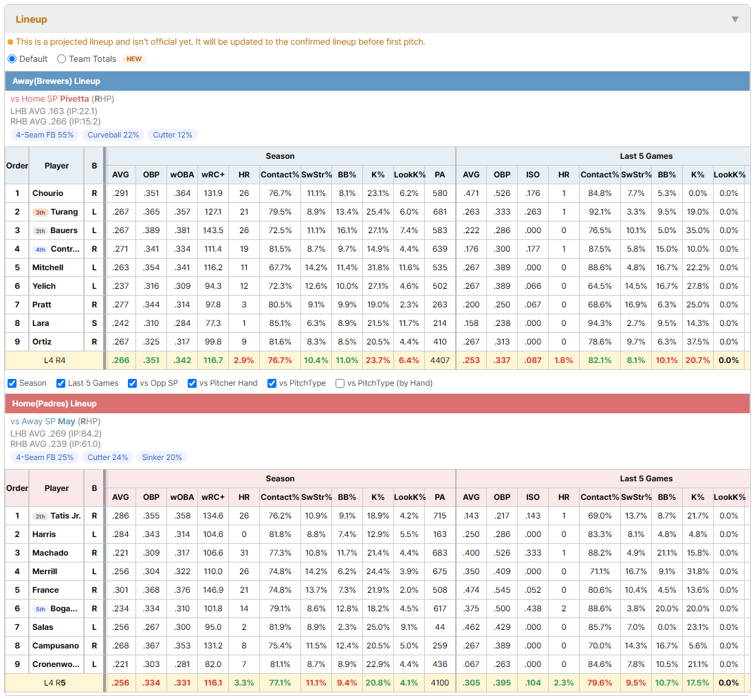Click the 2th badge beside Tatis Jr.
Screen dimensions: 755x700
(x=41, y=516)
